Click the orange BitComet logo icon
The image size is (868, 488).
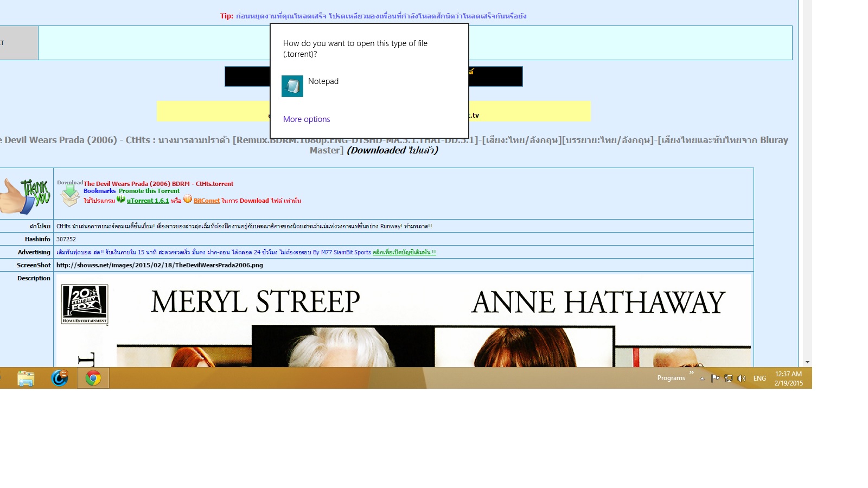click(x=188, y=199)
